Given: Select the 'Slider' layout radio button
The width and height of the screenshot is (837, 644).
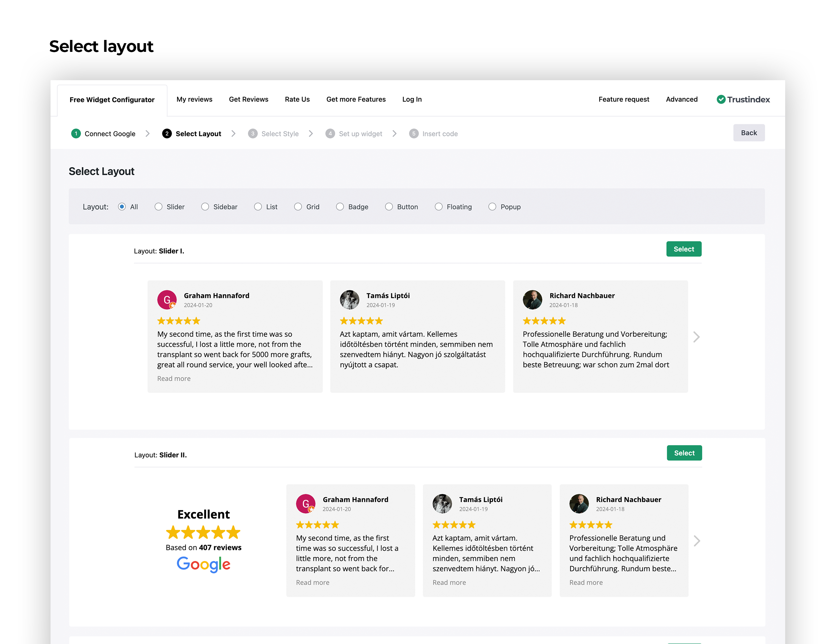Looking at the screenshot, I should click(x=158, y=206).
